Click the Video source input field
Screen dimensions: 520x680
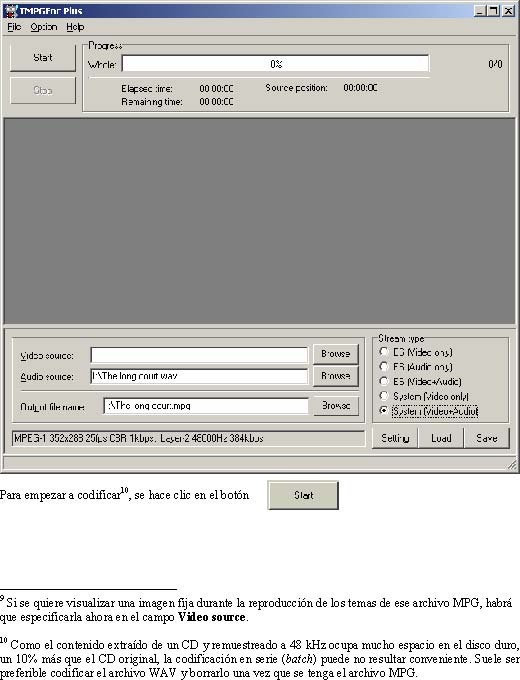(x=199, y=355)
